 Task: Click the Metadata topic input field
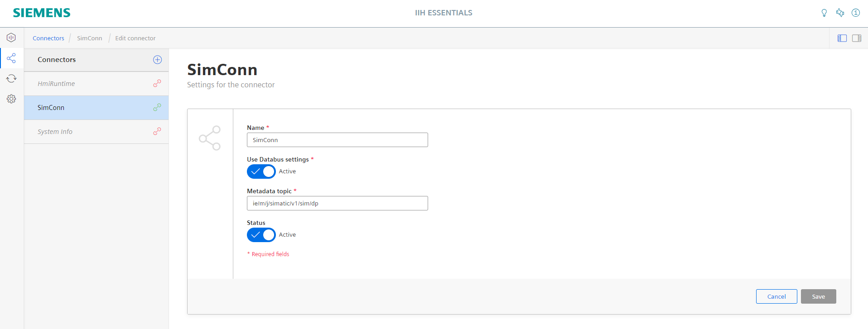pos(338,203)
